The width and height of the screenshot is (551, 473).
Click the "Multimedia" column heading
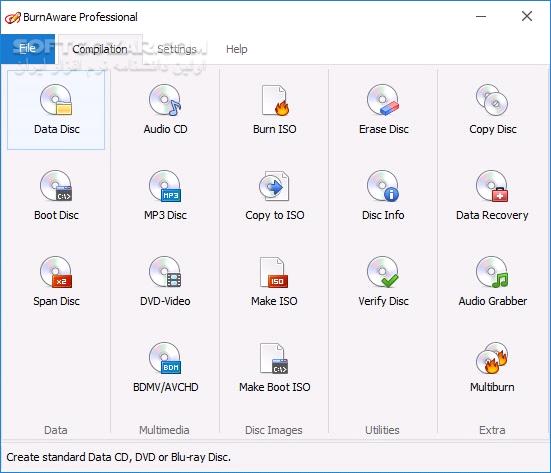pyautogui.click(x=164, y=430)
